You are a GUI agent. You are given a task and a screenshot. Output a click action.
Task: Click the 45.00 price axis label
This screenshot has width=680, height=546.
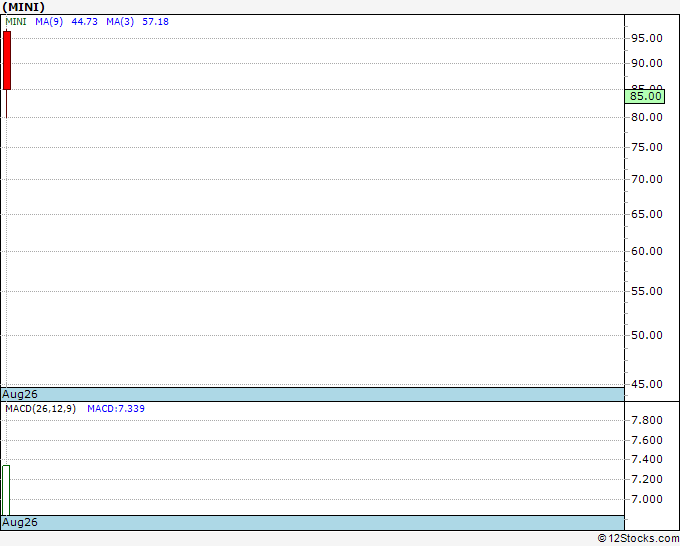[647, 384]
